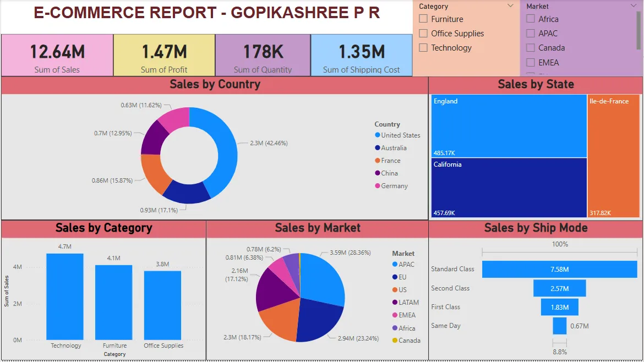
Task: Select EU in Market legend
Action: coord(399,277)
